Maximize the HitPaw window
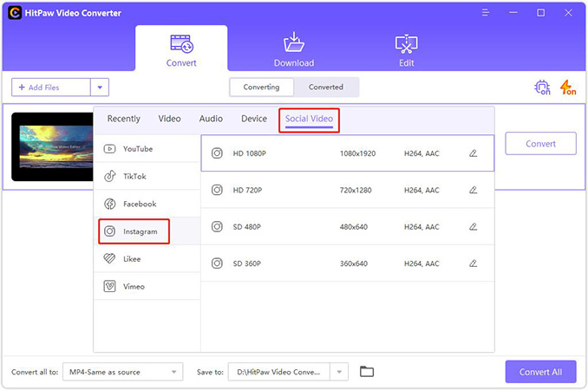588x390 pixels. [541, 13]
